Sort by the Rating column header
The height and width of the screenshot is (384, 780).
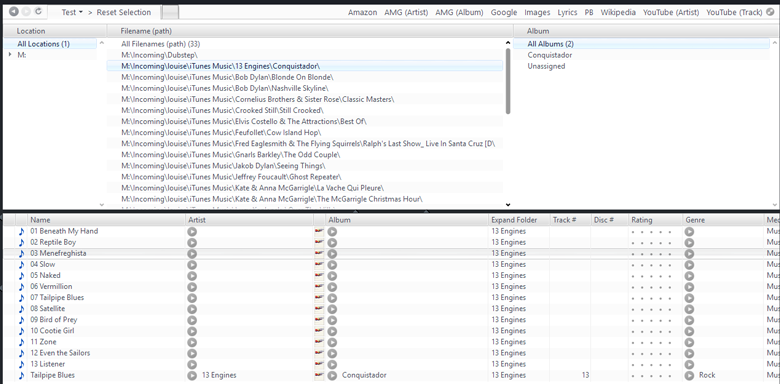tap(656, 220)
